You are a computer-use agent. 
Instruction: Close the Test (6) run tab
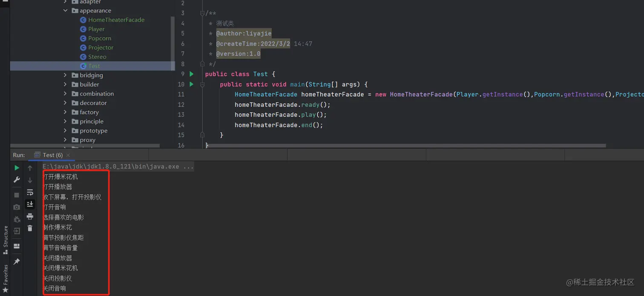point(68,155)
